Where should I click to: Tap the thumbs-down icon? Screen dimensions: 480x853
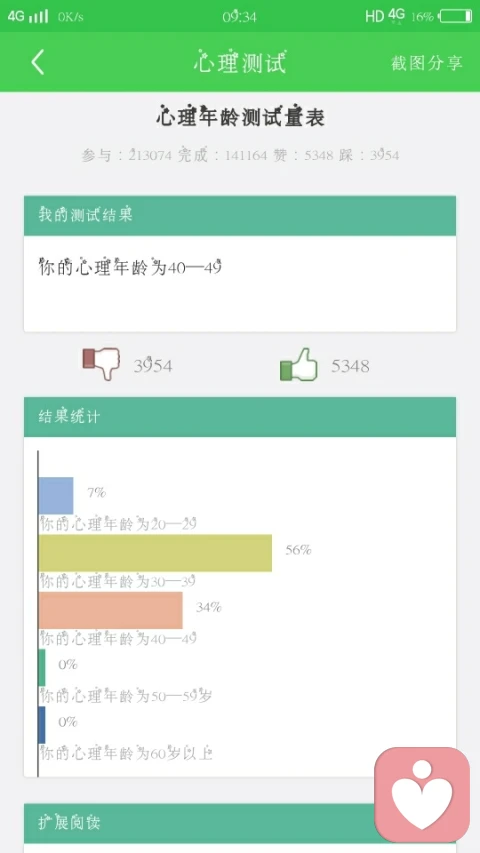(x=101, y=363)
